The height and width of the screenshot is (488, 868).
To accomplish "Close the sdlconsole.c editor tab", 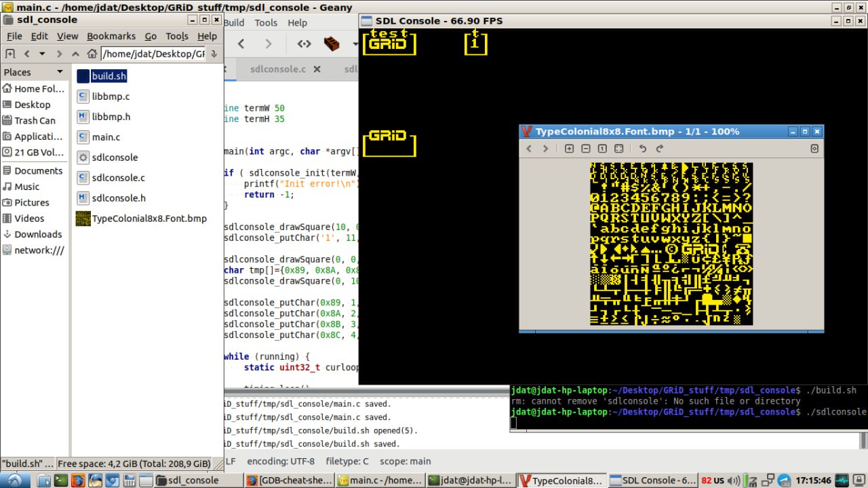I will (x=317, y=69).
